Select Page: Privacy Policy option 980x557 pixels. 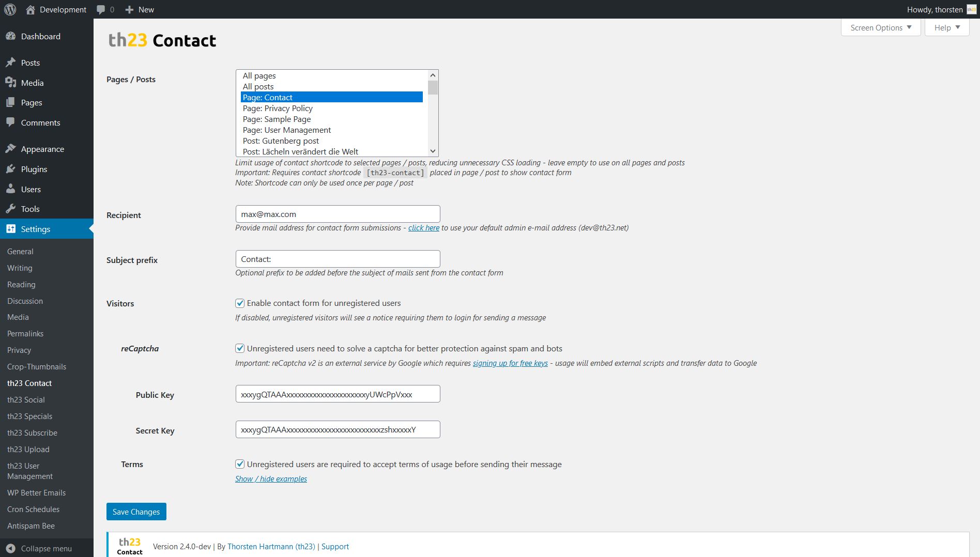tap(332, 108)
